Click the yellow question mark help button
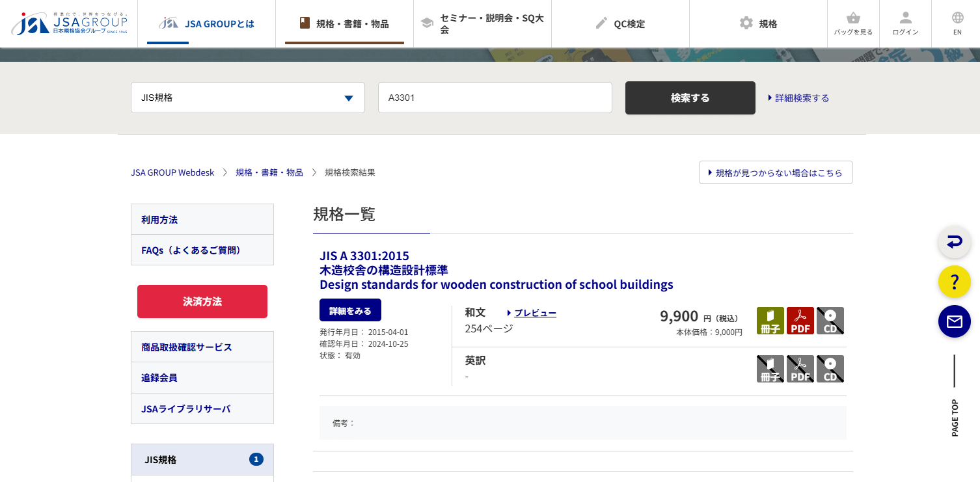The width and height of the screenshot is (980, 482). click(954, 282)
